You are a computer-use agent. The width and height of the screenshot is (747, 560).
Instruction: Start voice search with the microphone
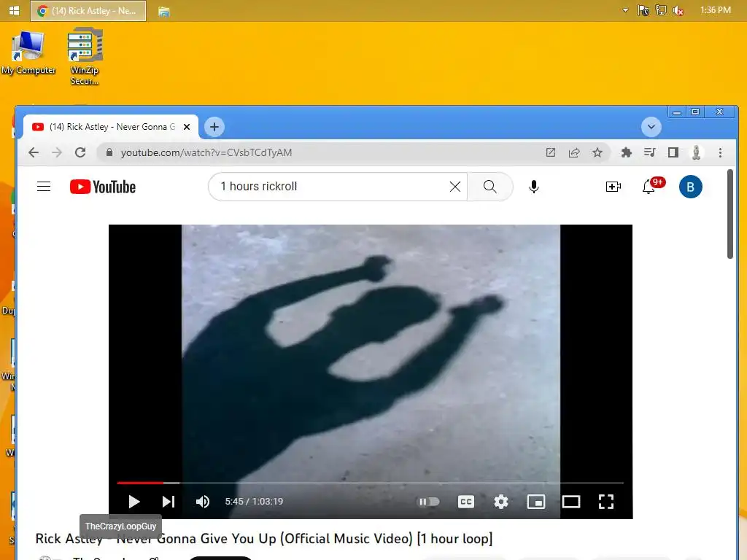pyautogui.click(x=533, y=187)
